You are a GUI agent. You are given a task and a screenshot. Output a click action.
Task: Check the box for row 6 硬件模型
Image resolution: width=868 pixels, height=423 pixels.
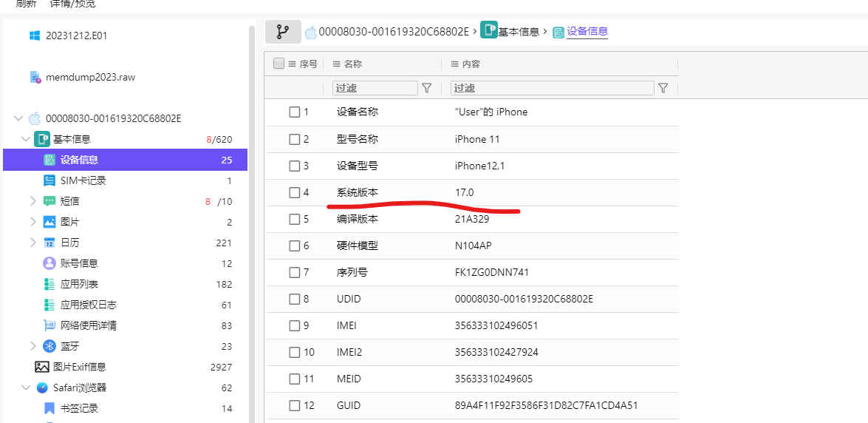pos(295,246)
